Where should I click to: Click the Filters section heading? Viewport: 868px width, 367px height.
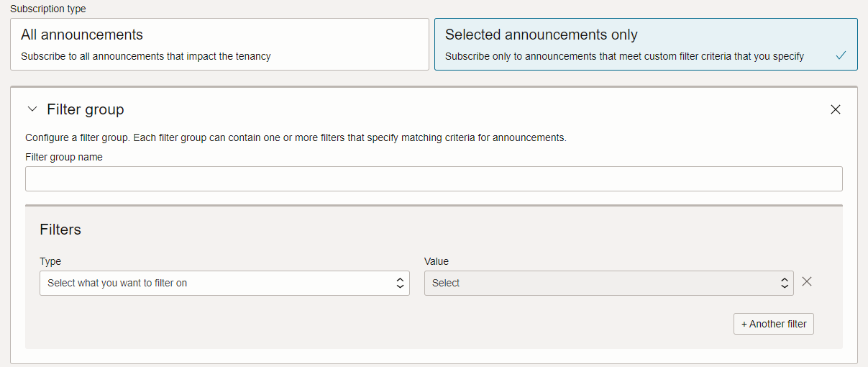pos(60,230)
